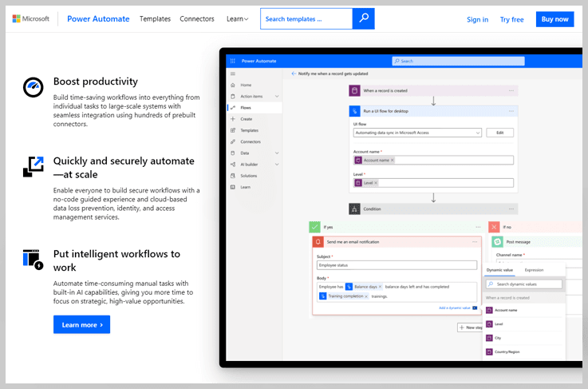
Task: Click the Action items sidebar icon
Action: tap(233, 97)
